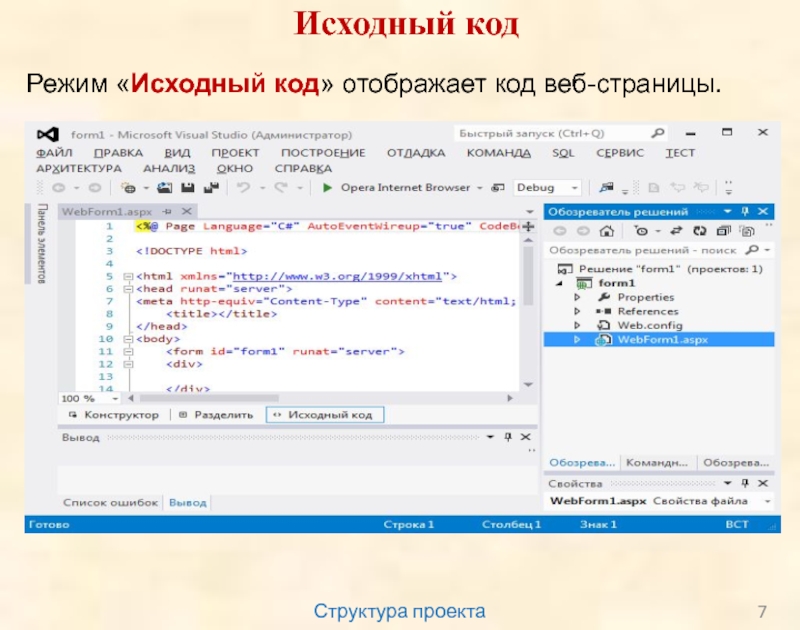Click the quick launch search magnifier icon
Image resolution: width=800 pixels, height=630 pixels.
tap(657, 133)
